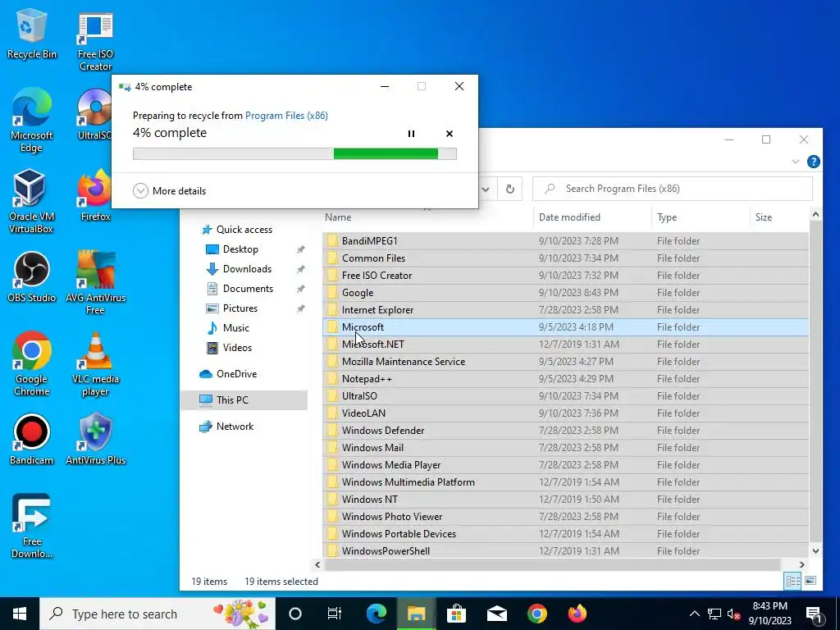This screenshot has width=840, height=630.
Task: Select the Windows Defender folder
Action: [x=565, y=430]
